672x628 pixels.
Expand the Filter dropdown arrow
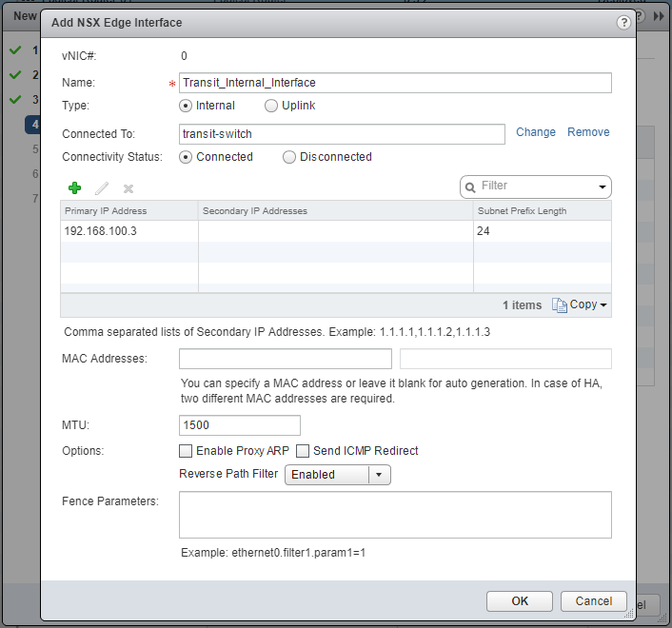click(x=603, y=187)
